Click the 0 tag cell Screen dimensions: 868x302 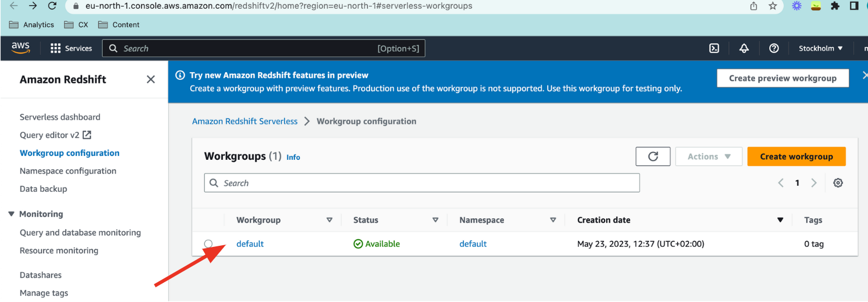click(814, 244)
